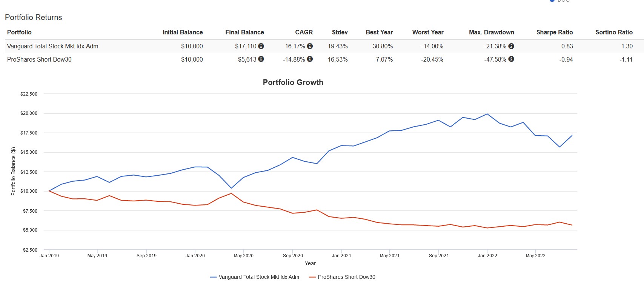Click the Sortino Ratio column header
This screenshot has width=644, height=286.
pos(614,32)
